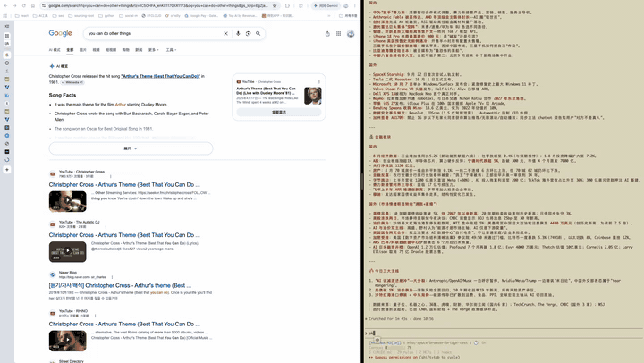644x363 pixels.
Task: Open the bookmarks apps grid icon
Action: point(5,15)
